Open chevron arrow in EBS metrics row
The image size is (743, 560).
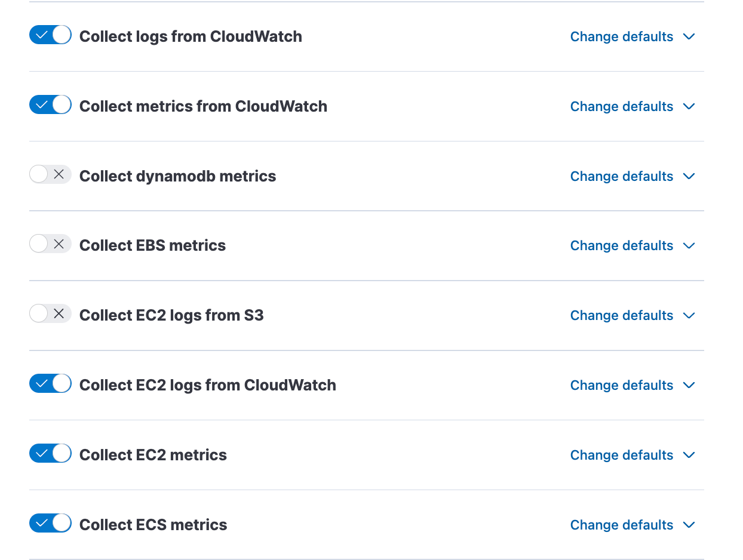coord(689,245)
